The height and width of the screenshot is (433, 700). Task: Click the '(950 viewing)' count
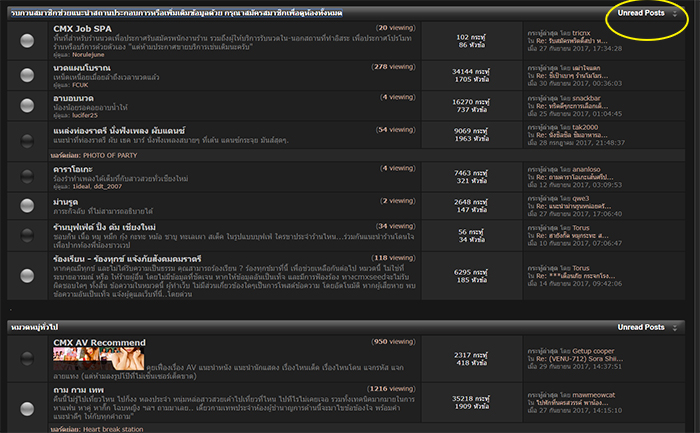393,341
